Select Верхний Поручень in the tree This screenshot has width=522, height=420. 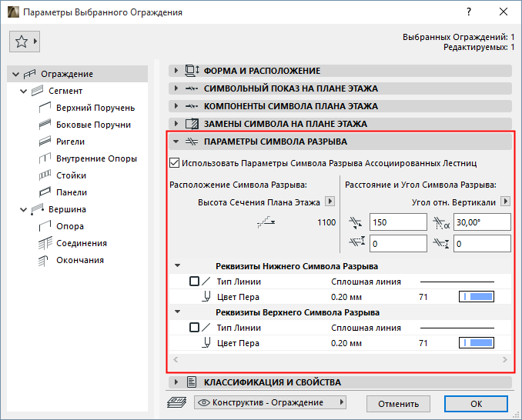coord(95,108)
